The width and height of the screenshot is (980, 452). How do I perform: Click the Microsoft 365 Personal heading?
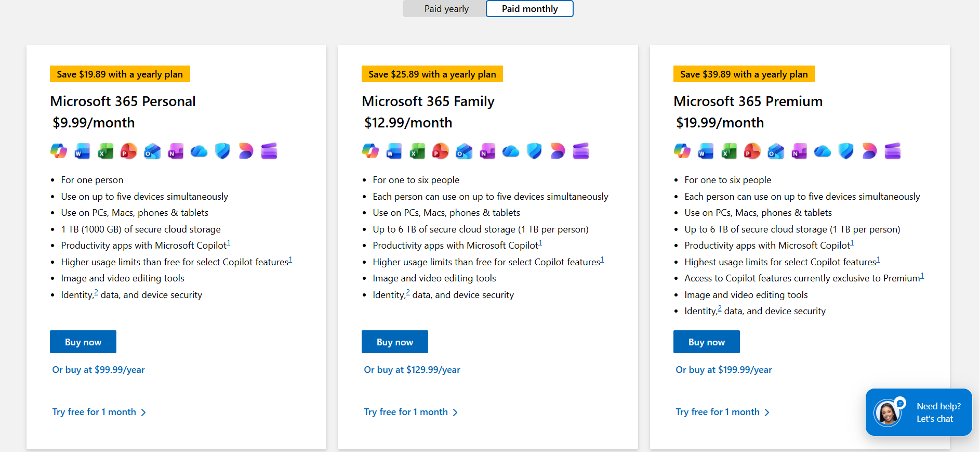(123, 101)
